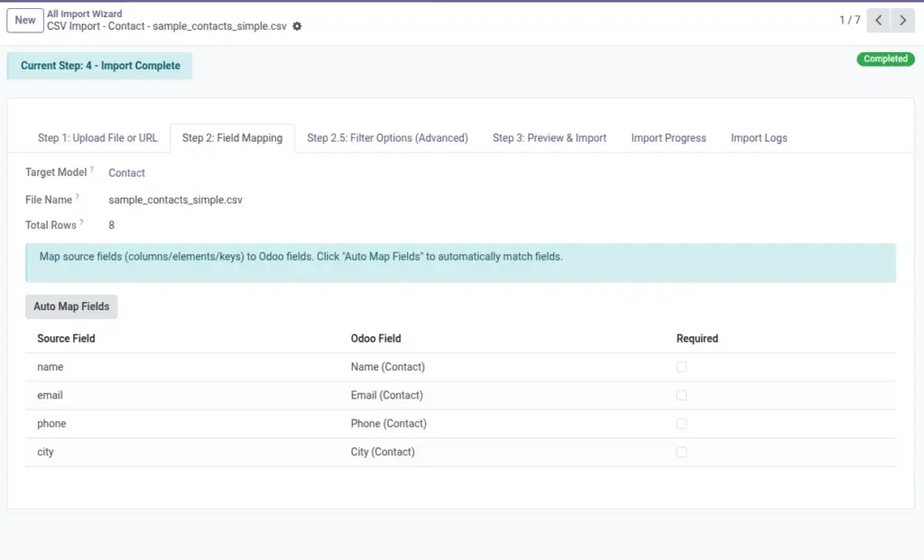Image resolution: width=924 pixels, height=560 pixels.
Task: Switch to Import Progress tab
Action: 669,138
